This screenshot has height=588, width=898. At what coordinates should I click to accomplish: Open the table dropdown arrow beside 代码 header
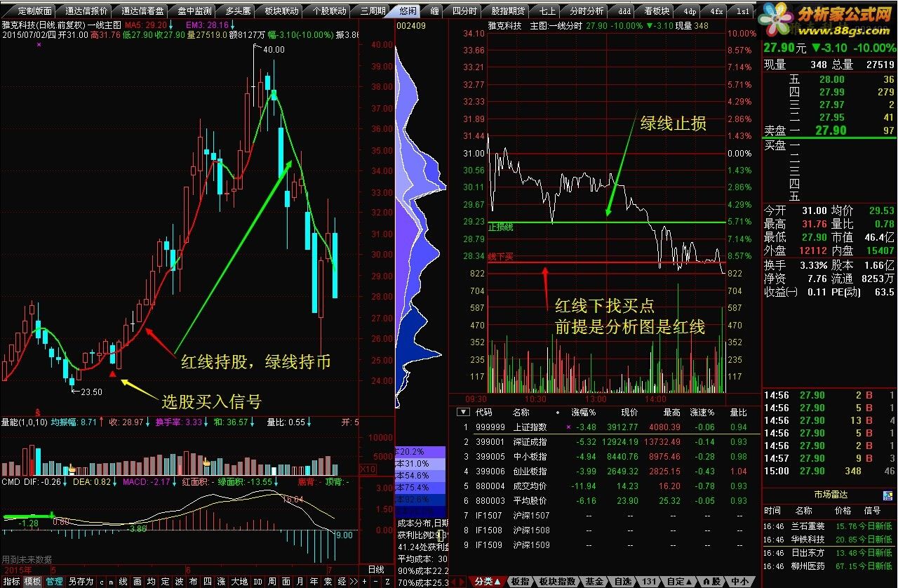[x=463, y=413]
